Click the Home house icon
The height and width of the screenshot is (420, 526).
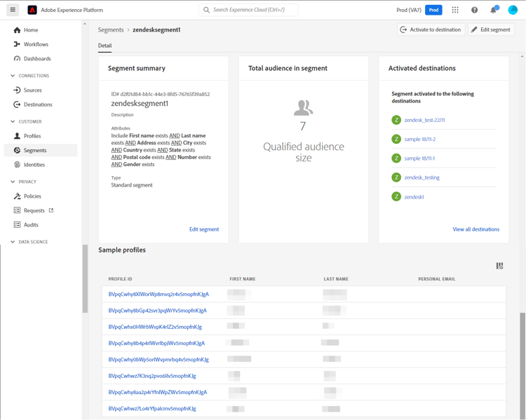pos(17,30)
